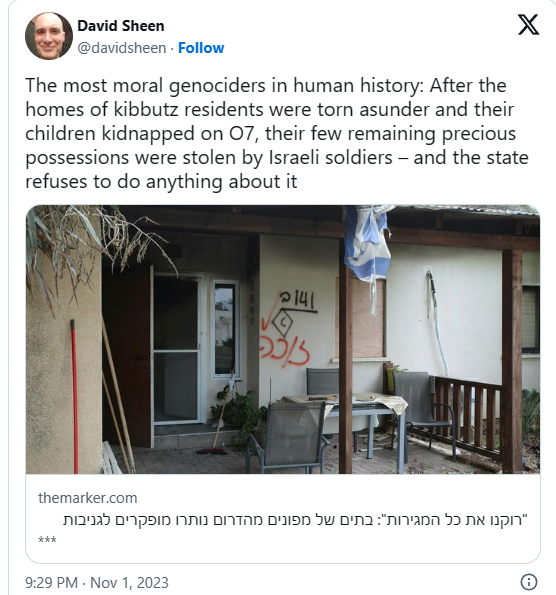Click the red graffiti on the wall
556x595 pixels.
pyautogui.click(x=285, y=347)
